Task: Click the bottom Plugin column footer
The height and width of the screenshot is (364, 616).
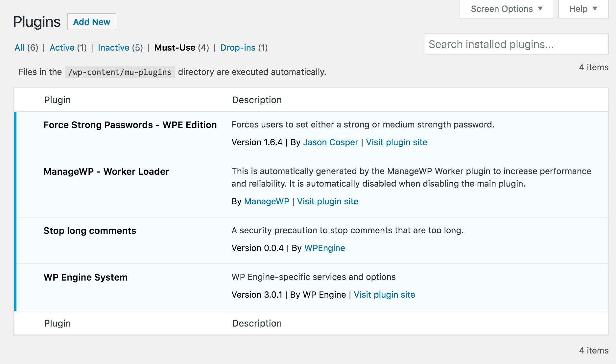Action: coord(57,323)
